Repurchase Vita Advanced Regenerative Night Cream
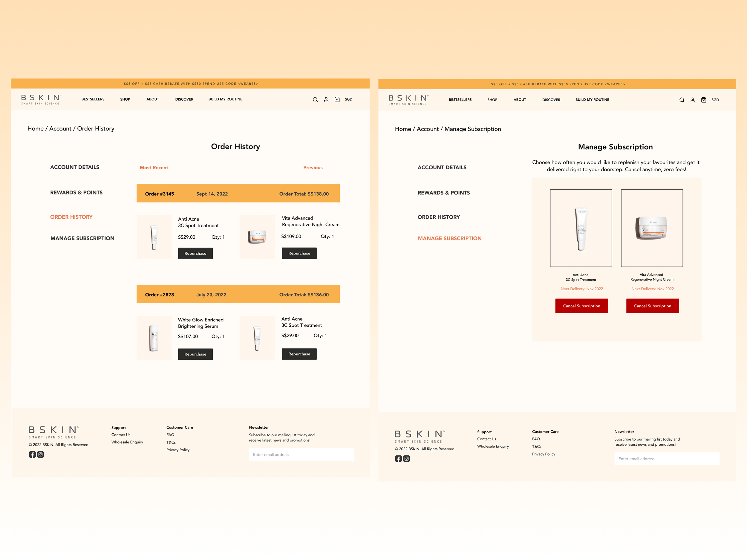 click(299, 253)
